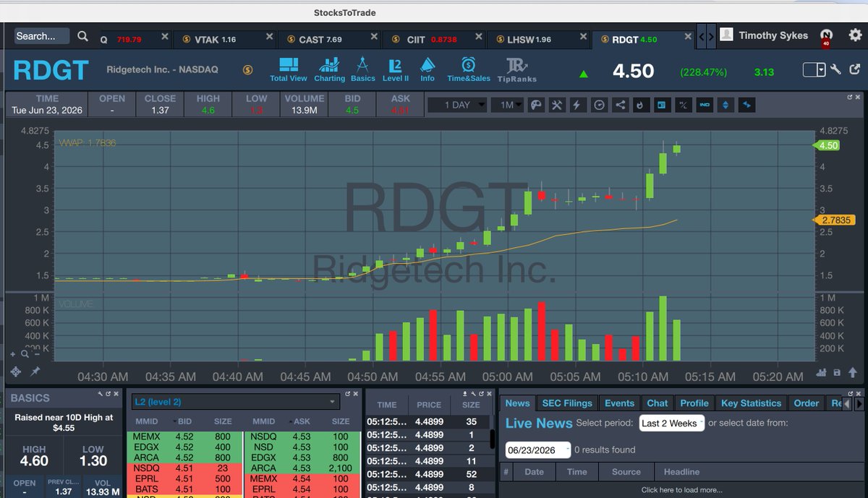This screenshot has width=868, height=498.
Task: Toggle the IND indicators button
Action: 705,105
